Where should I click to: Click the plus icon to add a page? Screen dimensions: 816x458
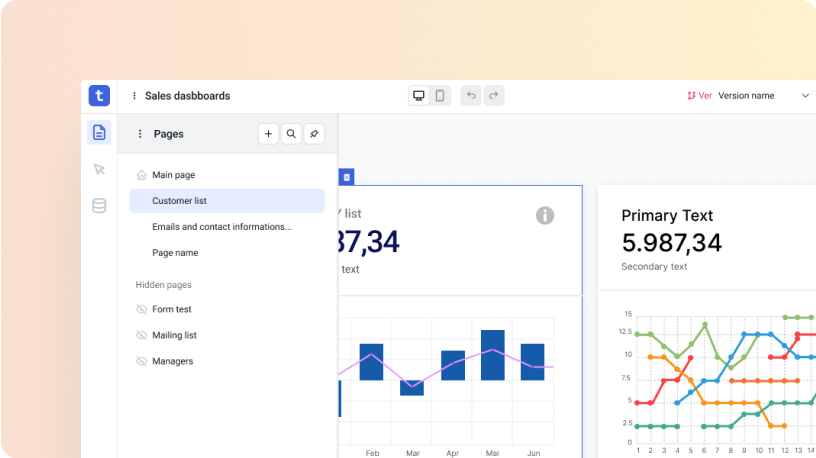tap(268, 134)
